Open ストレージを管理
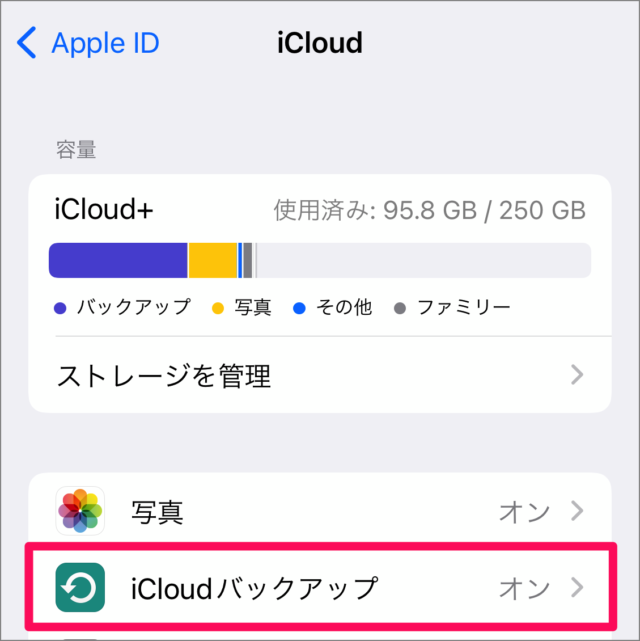The image size is (640, 641). click(x=164, y=376)
